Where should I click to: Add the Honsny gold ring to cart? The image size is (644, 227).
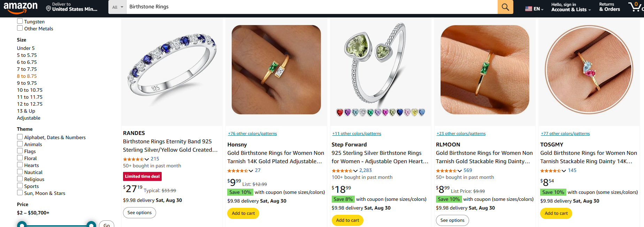(243, 213)
